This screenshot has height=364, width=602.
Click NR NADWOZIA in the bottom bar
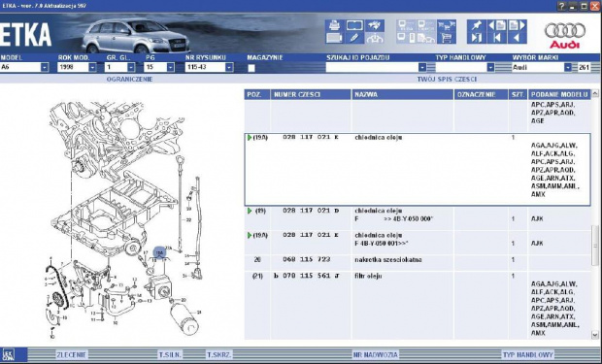[376, 354]
